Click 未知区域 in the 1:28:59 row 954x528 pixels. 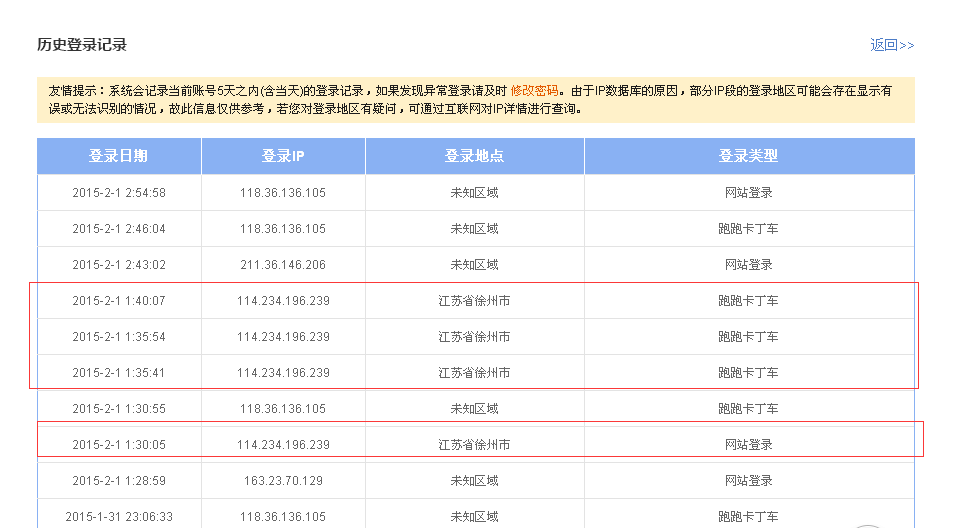pyautogui.click(x=475, y=481)
